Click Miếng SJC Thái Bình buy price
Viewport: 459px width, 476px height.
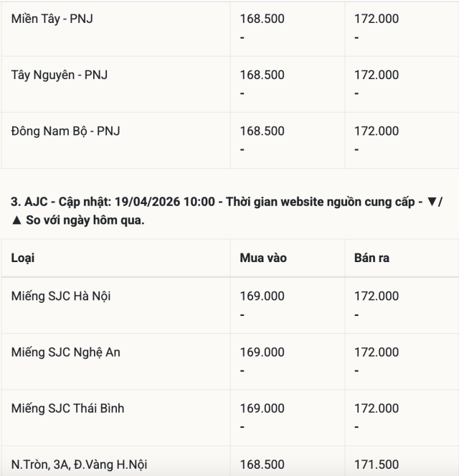click(x=262, y=408)
